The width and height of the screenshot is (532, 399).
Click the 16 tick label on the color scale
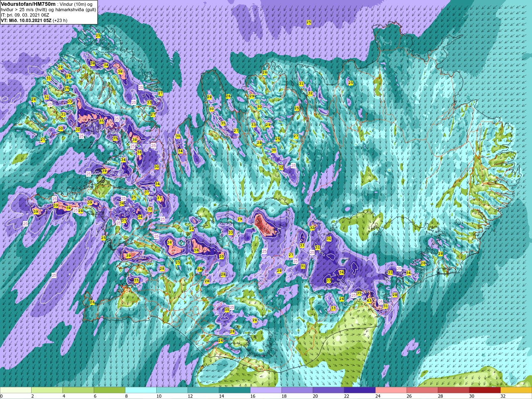(253, 396)
